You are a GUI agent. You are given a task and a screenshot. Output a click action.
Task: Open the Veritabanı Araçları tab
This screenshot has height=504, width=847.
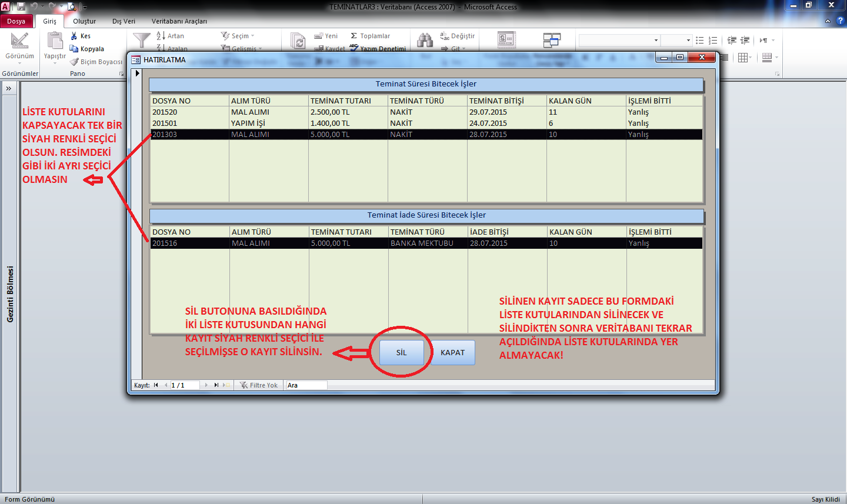(x=179, y=21)
